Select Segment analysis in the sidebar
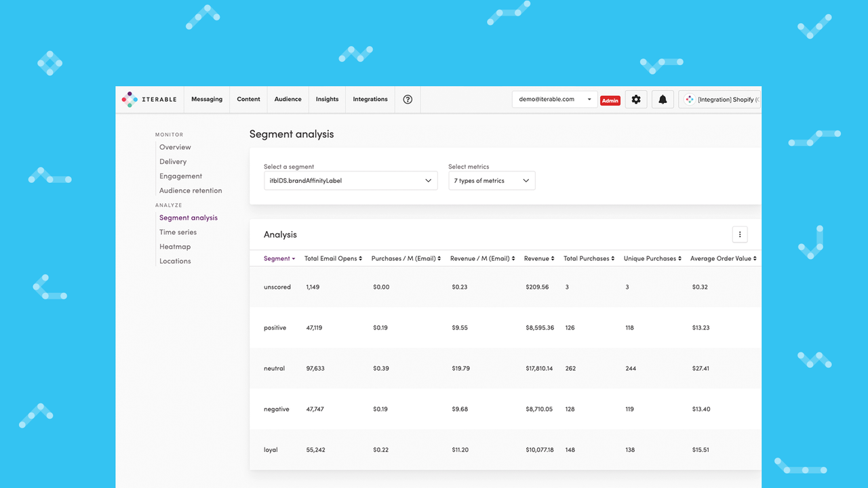This screenshot has width=868, height=488. point(189,218)
